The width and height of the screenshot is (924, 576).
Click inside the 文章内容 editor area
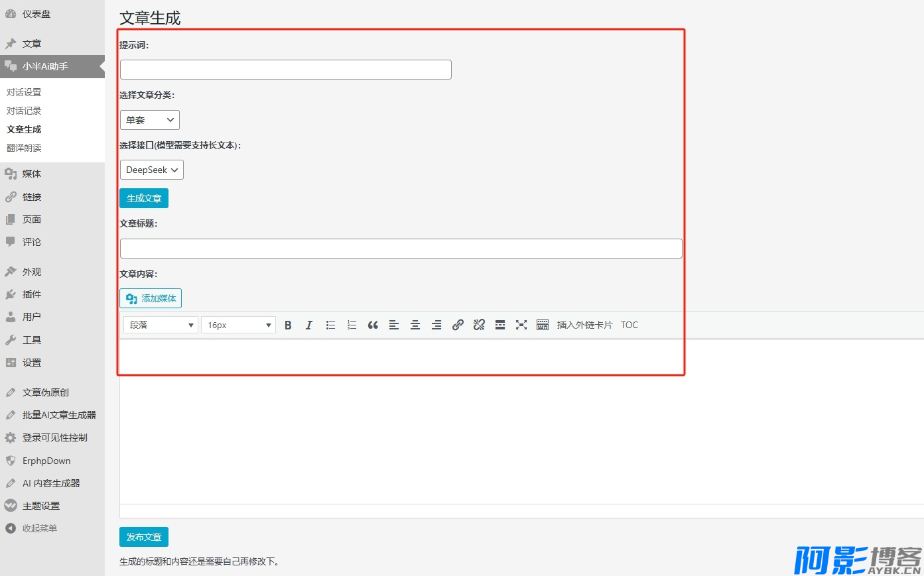[521, 422]
